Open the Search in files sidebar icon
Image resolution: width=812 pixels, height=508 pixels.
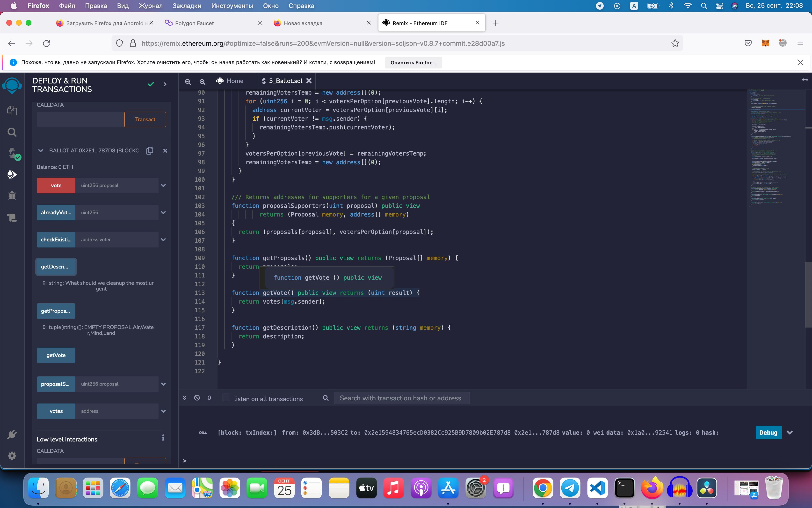(12, 132)
